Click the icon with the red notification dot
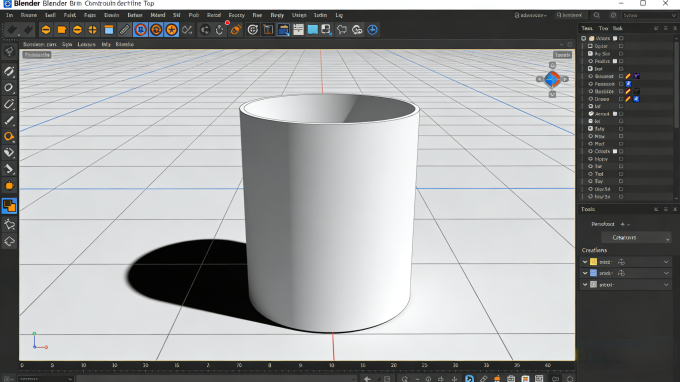The height and width of the screenshot is (382, 680). tap(220, 29)
